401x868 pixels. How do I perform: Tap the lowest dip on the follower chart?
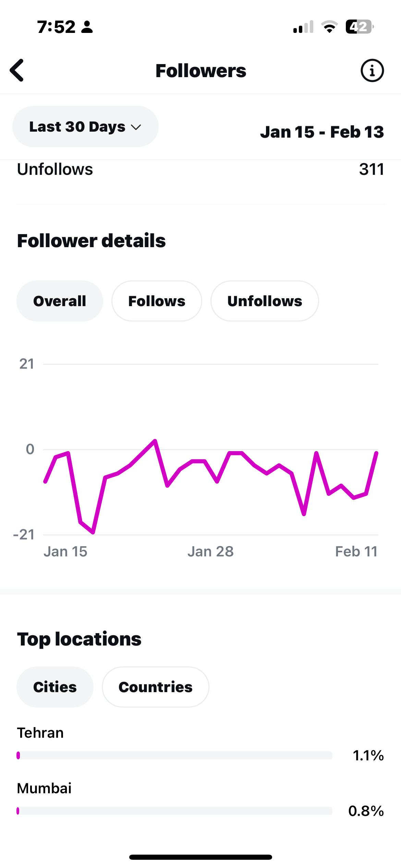pos(93,532)
